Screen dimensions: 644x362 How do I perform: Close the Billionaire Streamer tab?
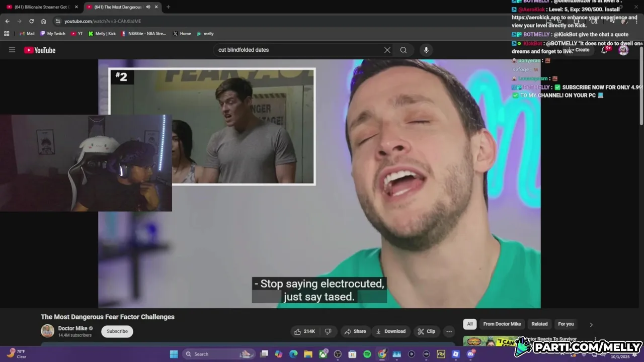76,7
